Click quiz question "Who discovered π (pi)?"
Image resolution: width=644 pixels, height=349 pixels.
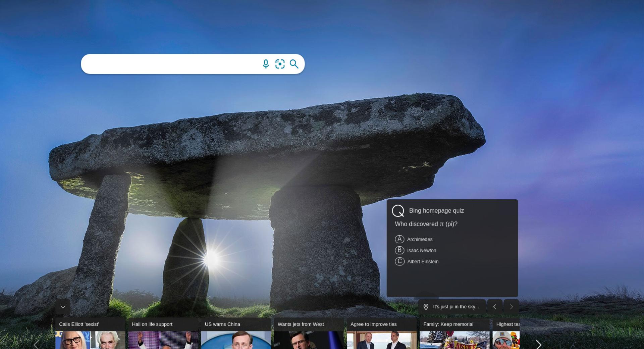tap(426, 224)
